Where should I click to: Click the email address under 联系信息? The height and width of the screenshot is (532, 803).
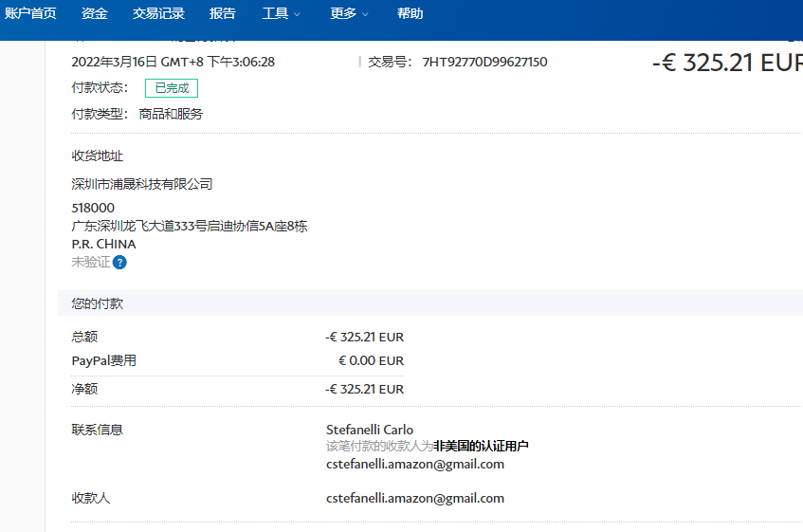[414, 464]
